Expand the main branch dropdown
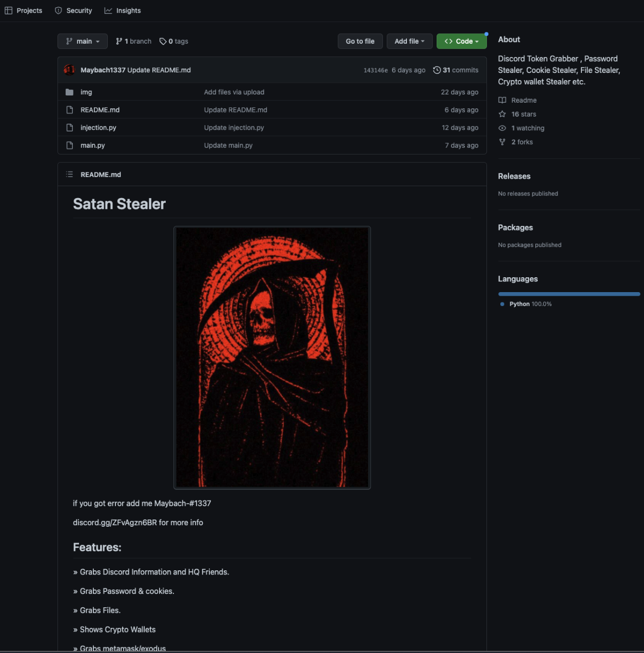This screenshot has height=653, width=644. pos(82,41)
